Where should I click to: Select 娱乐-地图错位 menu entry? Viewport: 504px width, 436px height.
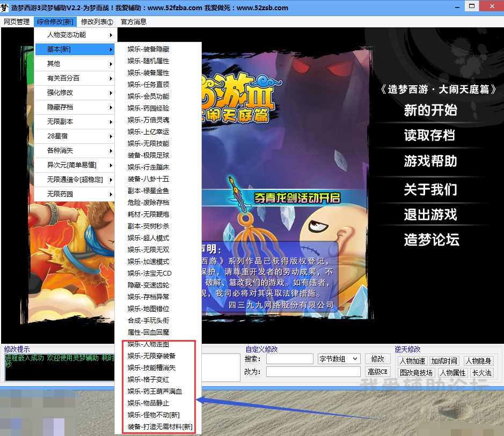(x=158, y=309)
